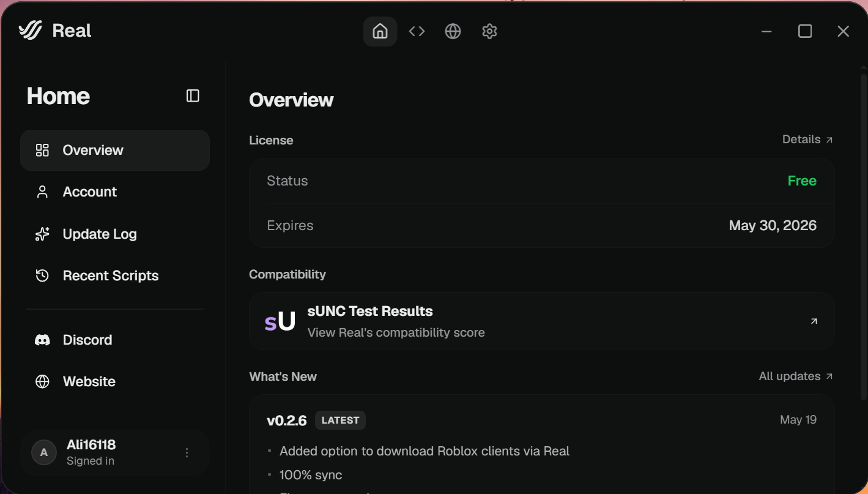Click the Status label in License card
Screen dimensions: 868x494
pyautogui.click(x=287, y=181)
